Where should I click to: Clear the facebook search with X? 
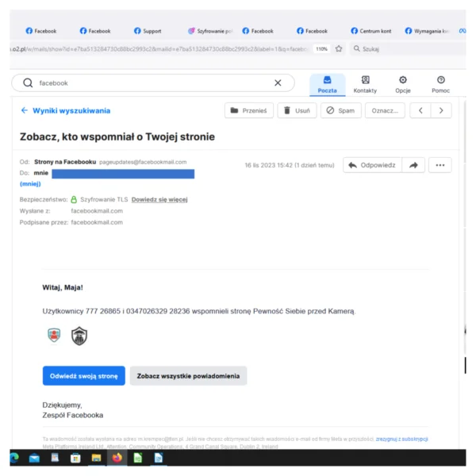(x=278, y=83)
